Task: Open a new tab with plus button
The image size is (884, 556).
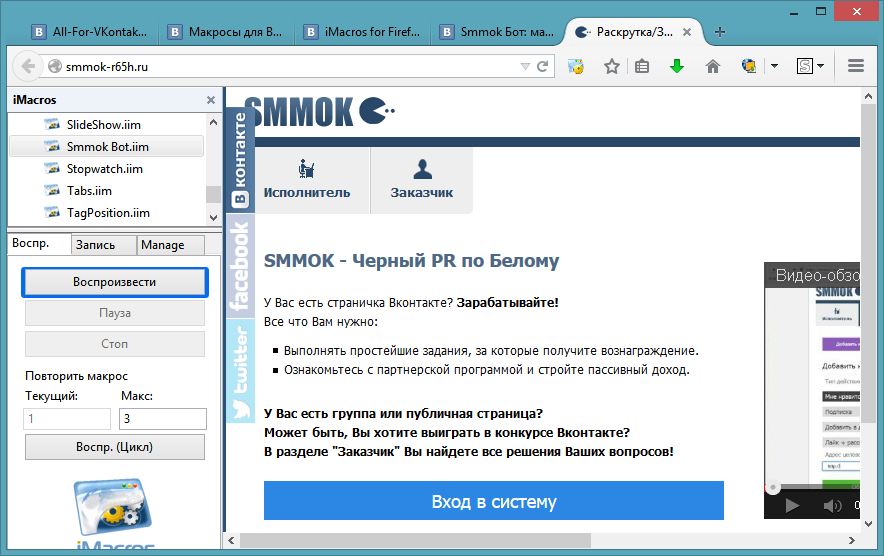Action: pyautogui.click(x=720, y=32)
